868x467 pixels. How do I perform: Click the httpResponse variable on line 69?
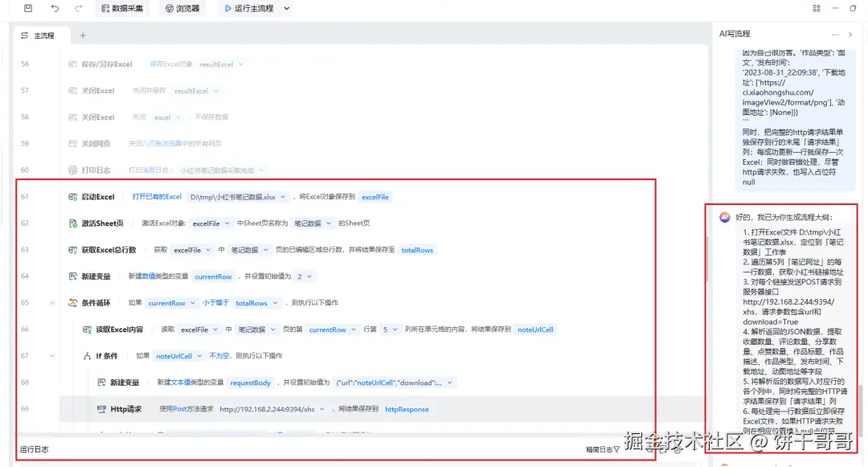(x=407, y=409)
